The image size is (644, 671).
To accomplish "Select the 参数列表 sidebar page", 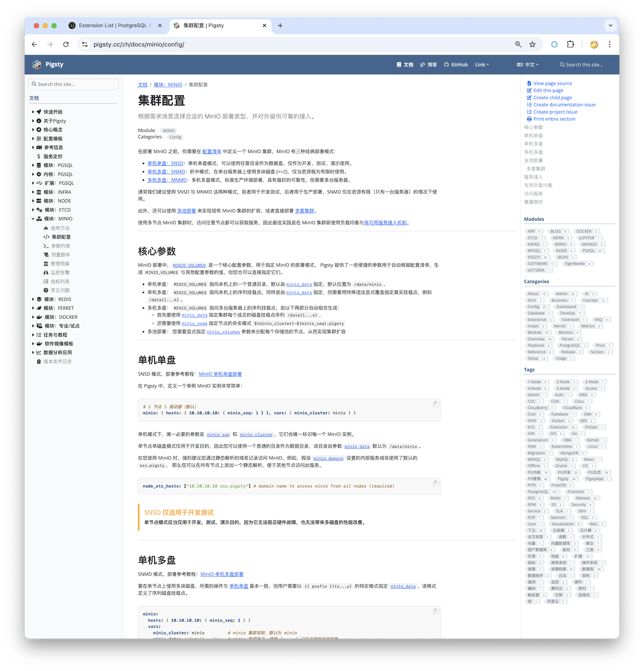I will 60,246.
